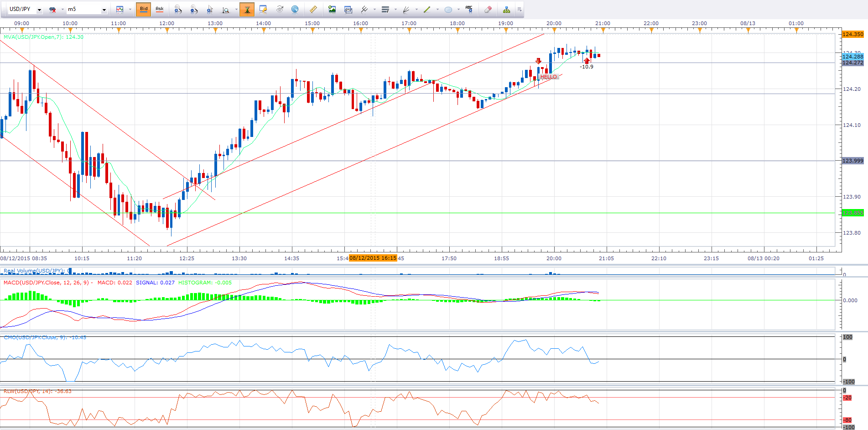868x430 pixels.
Task: Click the save chart as image icon
Action: click(x=332, y=10)
